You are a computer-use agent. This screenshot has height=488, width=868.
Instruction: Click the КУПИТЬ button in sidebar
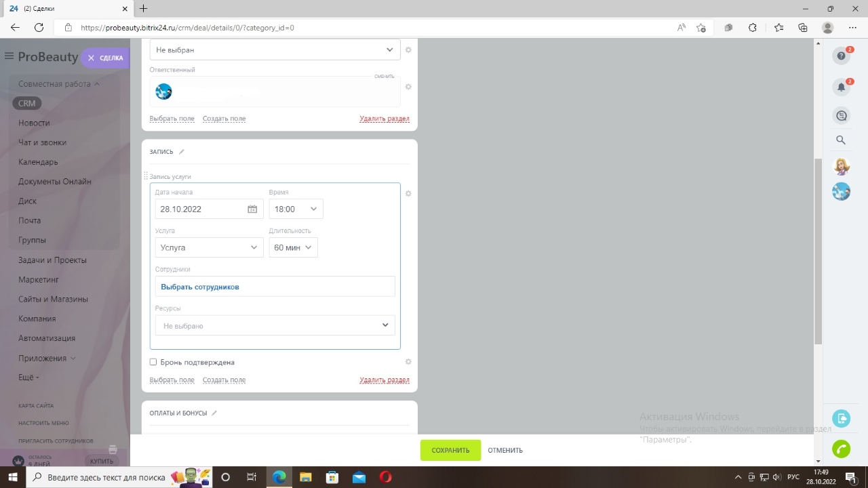102,462
